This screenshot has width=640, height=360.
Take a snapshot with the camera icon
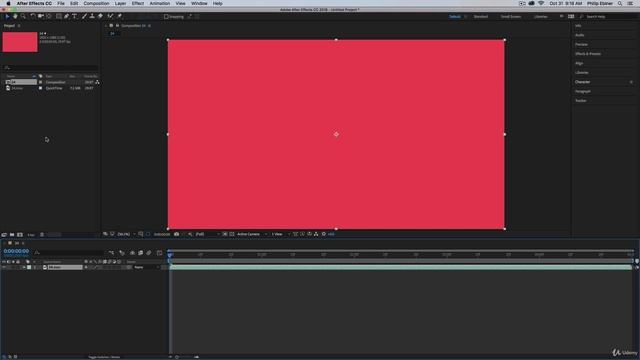tap(176, 234)
